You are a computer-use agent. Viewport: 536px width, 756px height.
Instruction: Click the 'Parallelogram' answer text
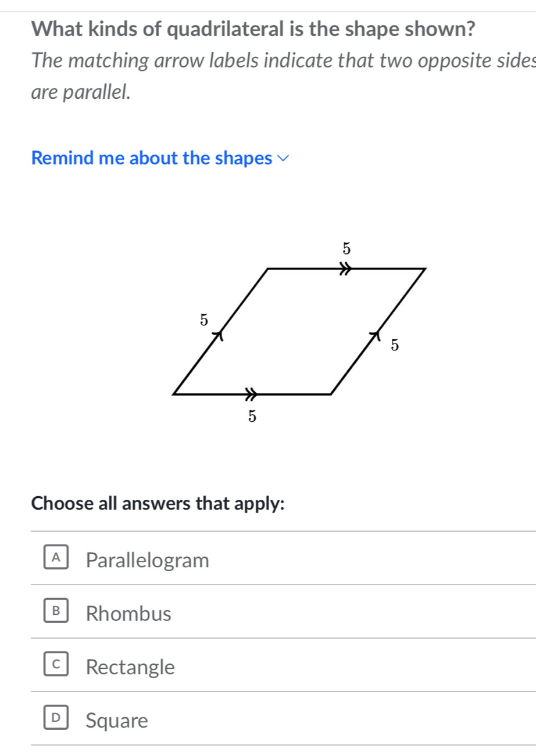coord(146,560)
